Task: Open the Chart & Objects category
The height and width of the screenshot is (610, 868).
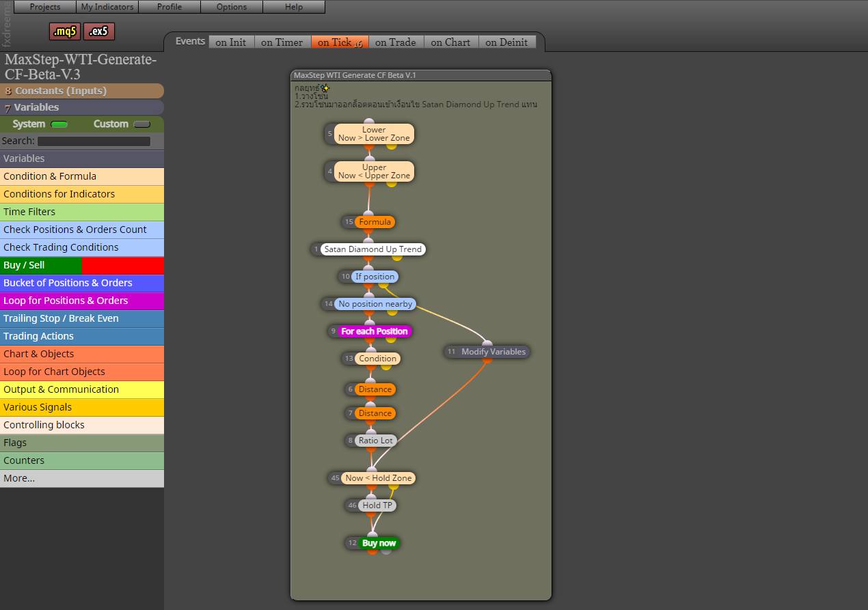Action: point(82,354)
